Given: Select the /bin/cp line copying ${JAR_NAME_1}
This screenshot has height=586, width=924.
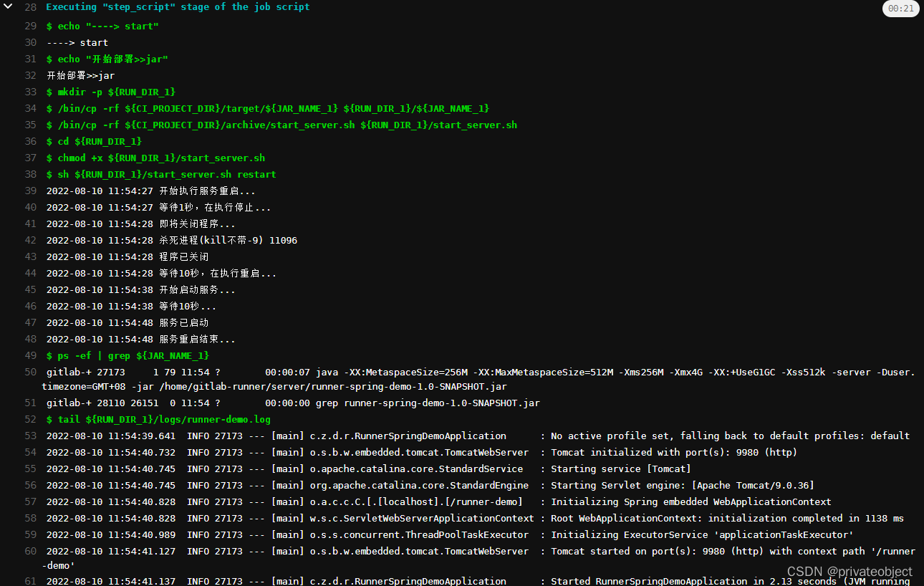Looking at the screenshot, I should tap(268, 108).
